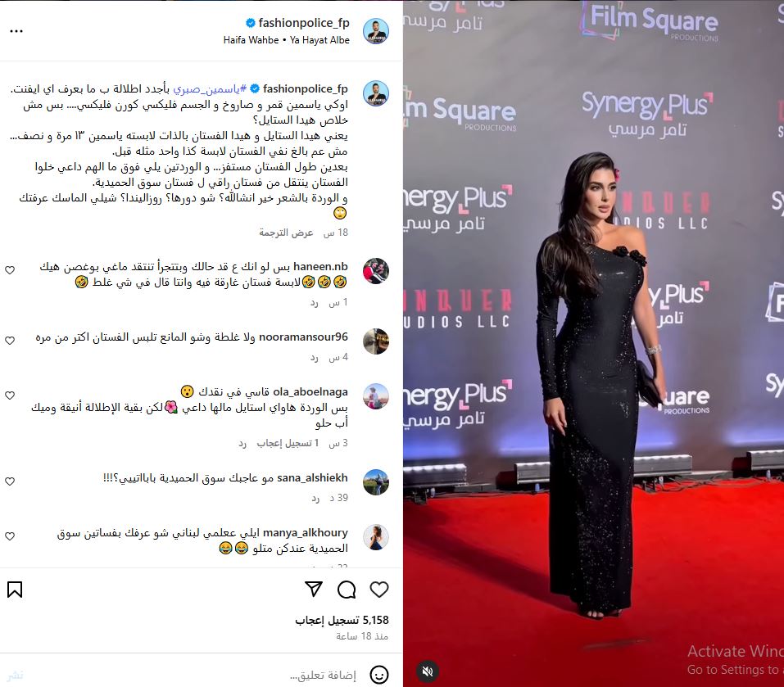Open ola_aboelnaga's profile picture
The height and width of the screenshot is (687, 784).
pos(376,396)
